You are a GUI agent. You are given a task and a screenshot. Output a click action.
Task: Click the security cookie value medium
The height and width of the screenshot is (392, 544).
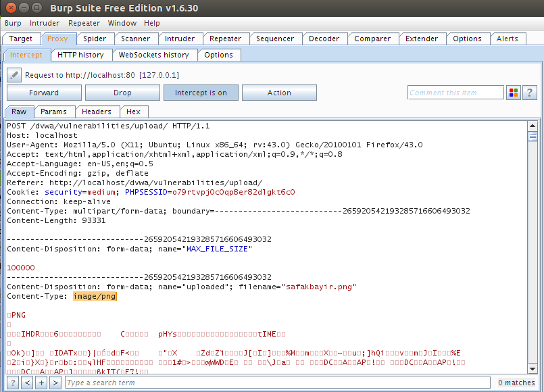(x=101, y=192)
